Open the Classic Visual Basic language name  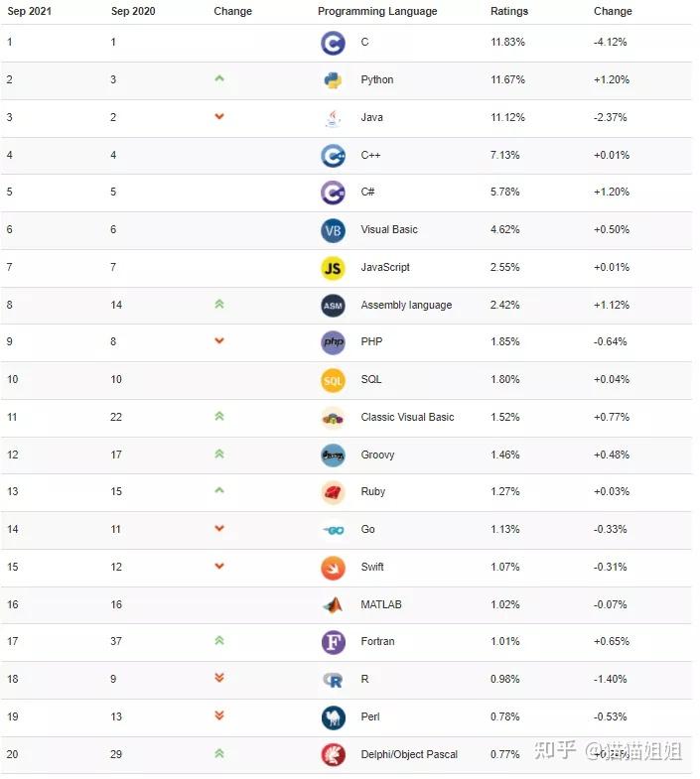(407, 418)
